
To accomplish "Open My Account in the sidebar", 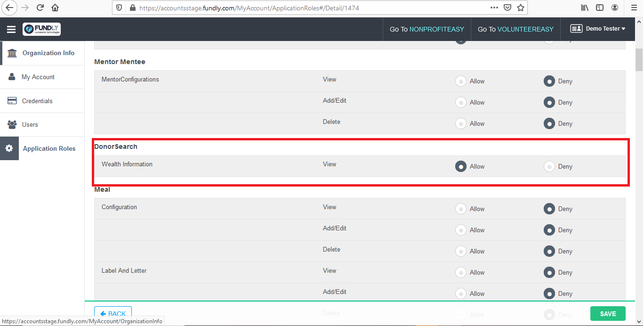I will click(38, 77).
